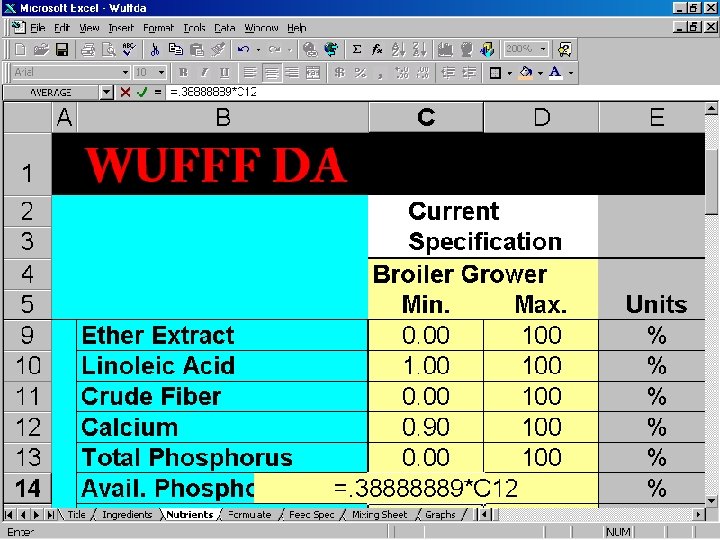Sort data descending

click(x=420, y=49)
